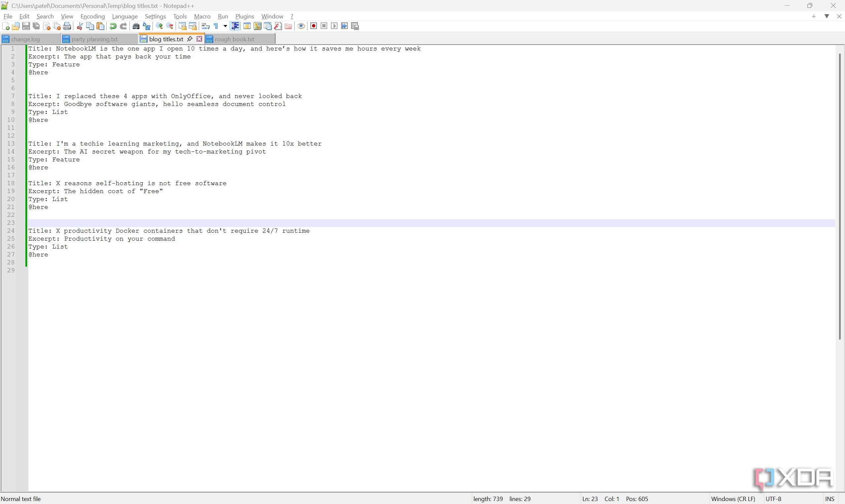Viewport: 845px width, 504px height.
Task: Open the Encoding menu
Action: tap(92, 16)
